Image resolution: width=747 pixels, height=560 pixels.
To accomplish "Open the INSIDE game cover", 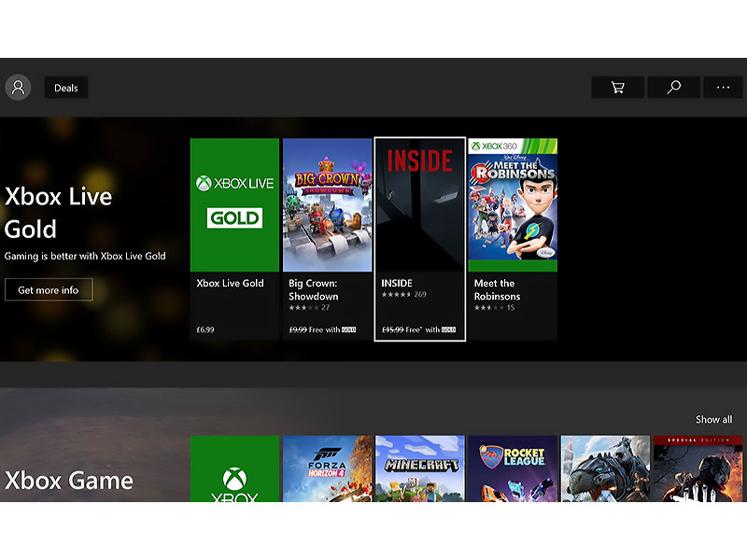I will tap(419, 205).
